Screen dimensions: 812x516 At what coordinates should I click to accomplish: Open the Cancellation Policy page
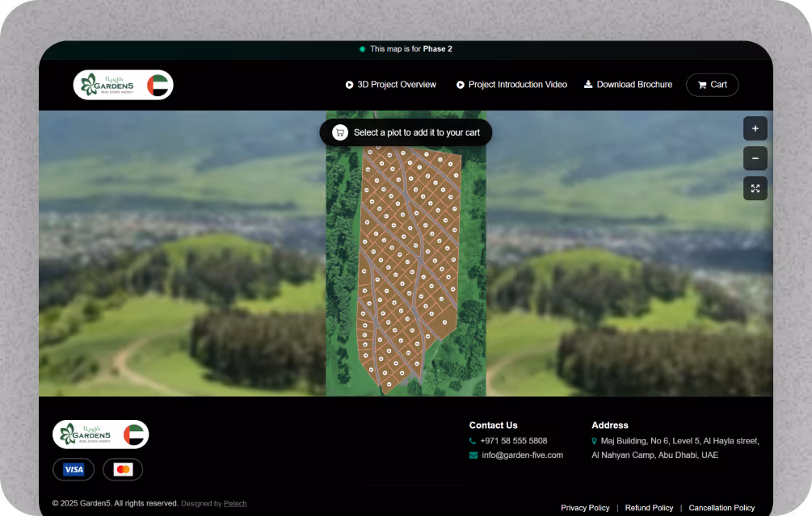coord(722,508)
